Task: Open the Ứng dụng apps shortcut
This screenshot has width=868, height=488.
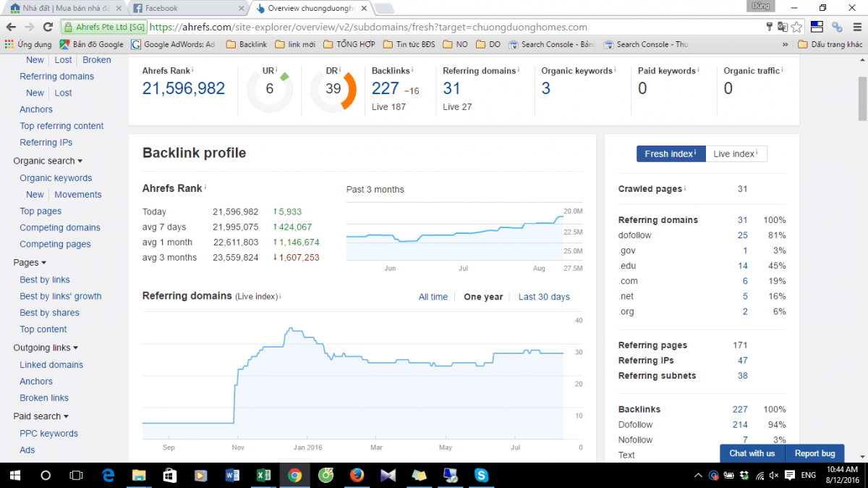Action: [28, 44]
